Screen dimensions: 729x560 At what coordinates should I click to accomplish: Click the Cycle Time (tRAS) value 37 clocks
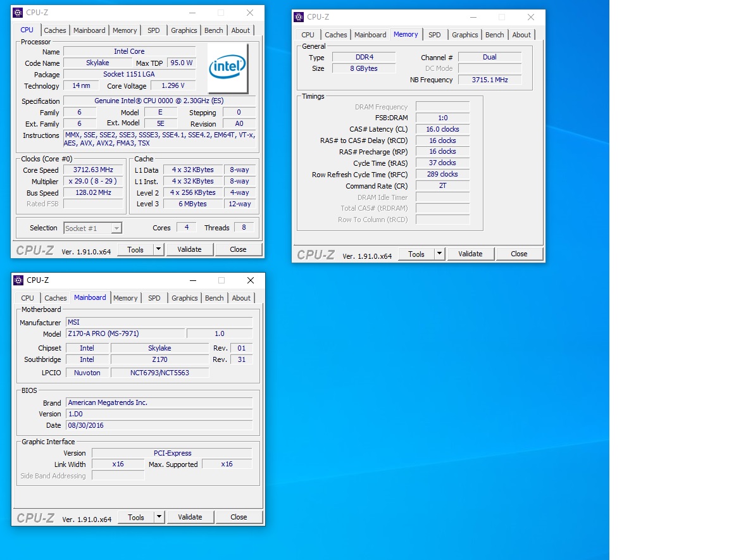tap(442, 163)
